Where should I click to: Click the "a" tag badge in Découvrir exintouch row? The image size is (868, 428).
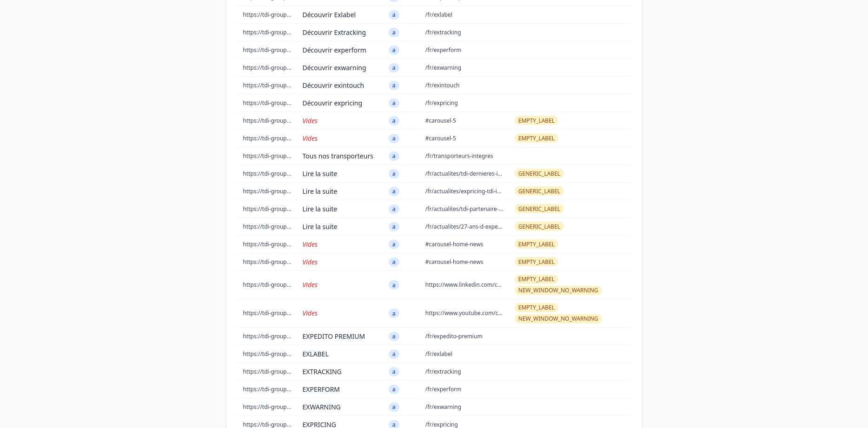pos(394,86)
